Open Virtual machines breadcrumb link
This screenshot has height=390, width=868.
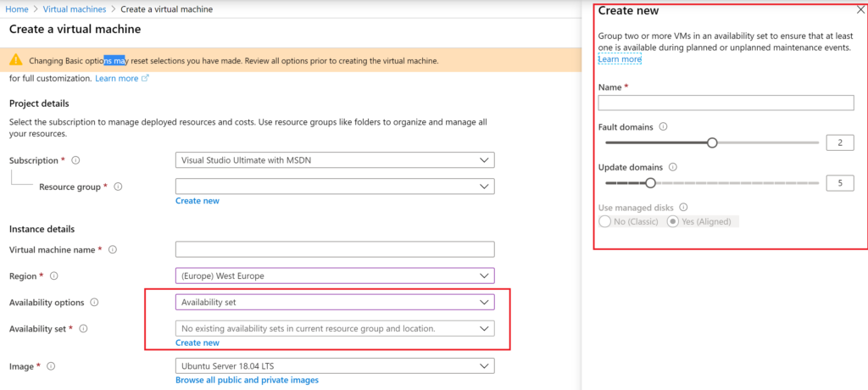tap(75, 8)
